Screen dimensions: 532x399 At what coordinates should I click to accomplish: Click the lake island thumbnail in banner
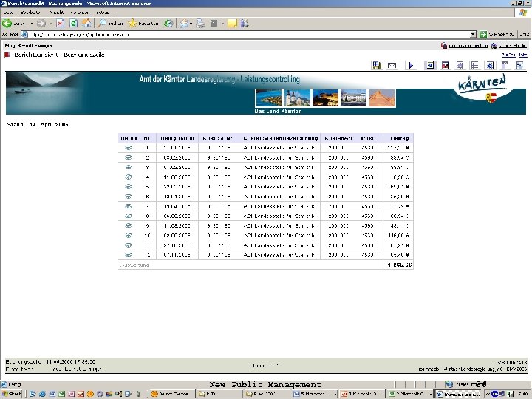click(x=269, y=98)
